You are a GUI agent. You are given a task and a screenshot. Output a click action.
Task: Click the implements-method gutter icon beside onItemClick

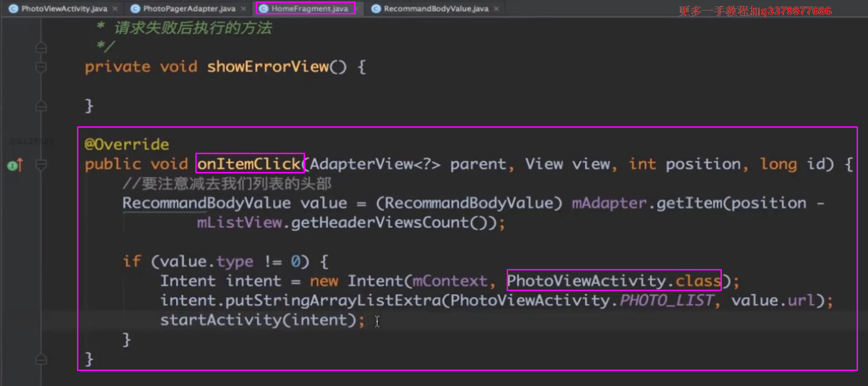pos(14,165)
